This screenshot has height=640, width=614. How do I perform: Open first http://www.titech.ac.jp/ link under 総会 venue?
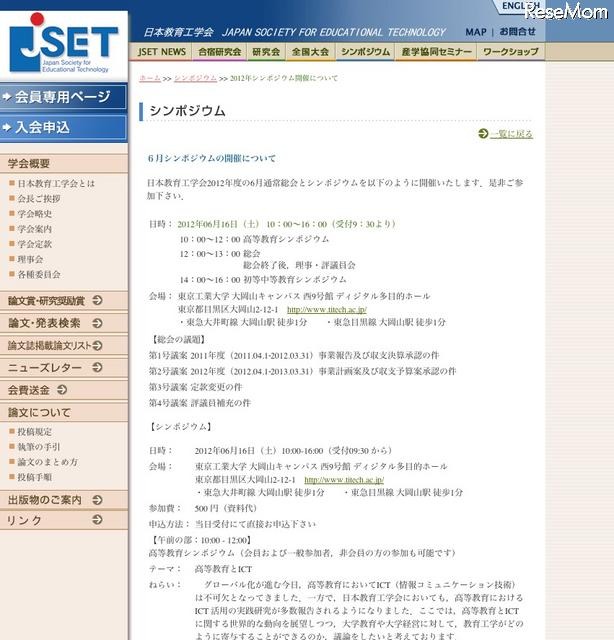[327, 309]
